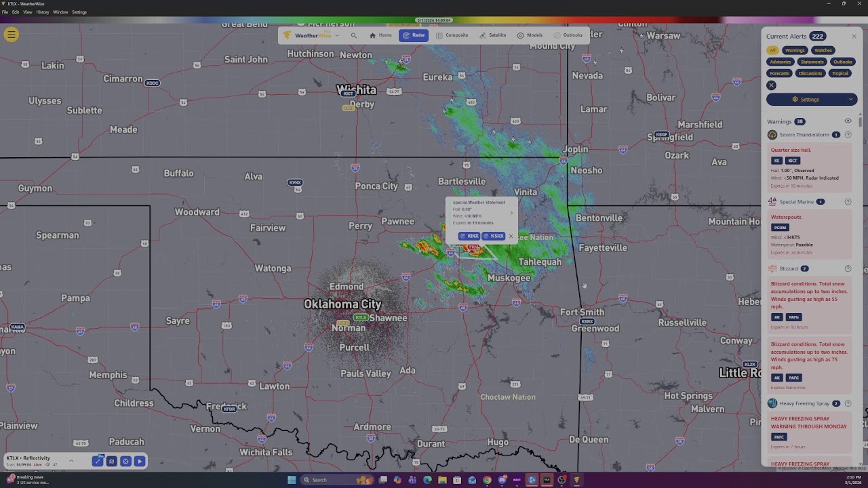Select KSRX radar in map popup

click(494, 236)
